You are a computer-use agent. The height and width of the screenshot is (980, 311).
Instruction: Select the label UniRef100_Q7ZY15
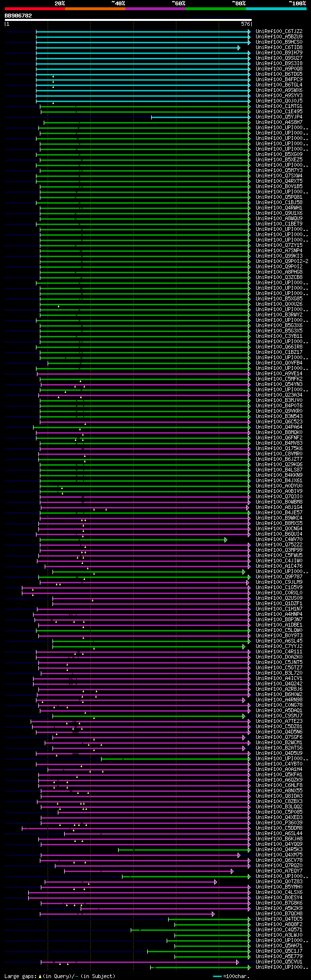pyautogui.click(x=279, y=245)
